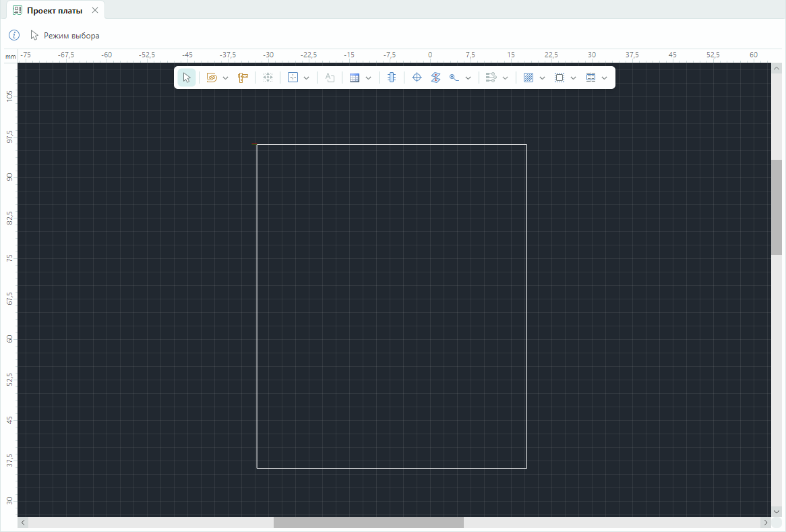This screenshot has height=532, width=786.
Task: Click the greyed-out move/align arrows icon
Action: 268,78
